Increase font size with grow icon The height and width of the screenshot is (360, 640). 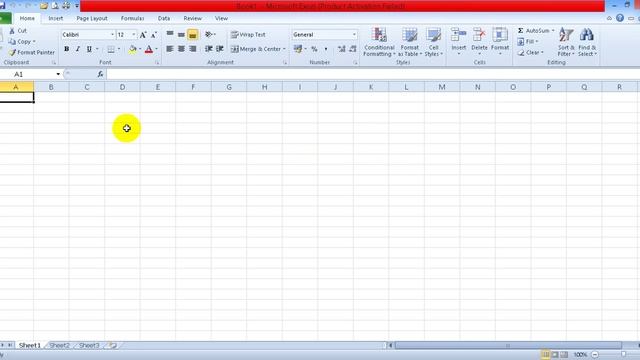click(143, 35)
